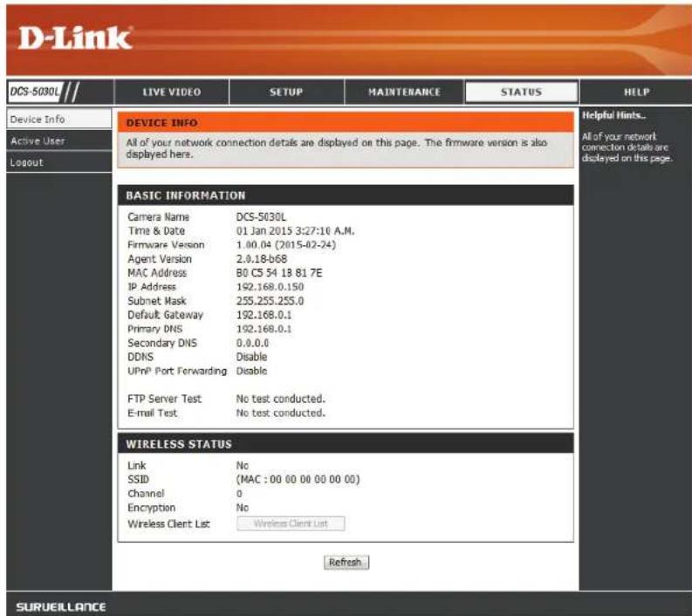Click the Time & Date label
The image size is (692, 616).
[156, 230]
